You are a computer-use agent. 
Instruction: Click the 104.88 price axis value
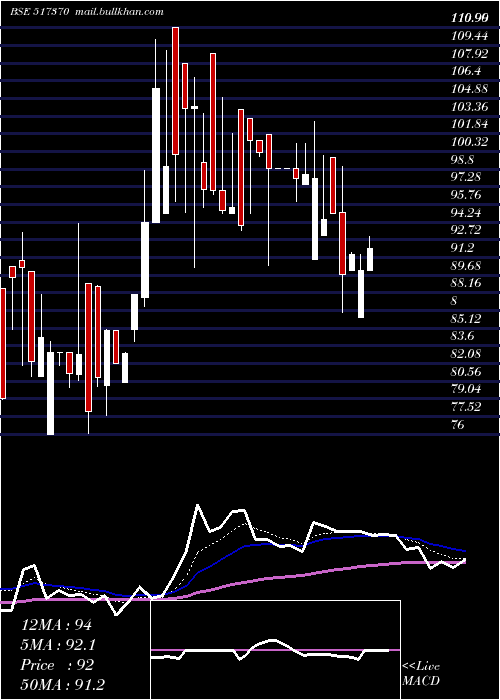click(469, 89)
